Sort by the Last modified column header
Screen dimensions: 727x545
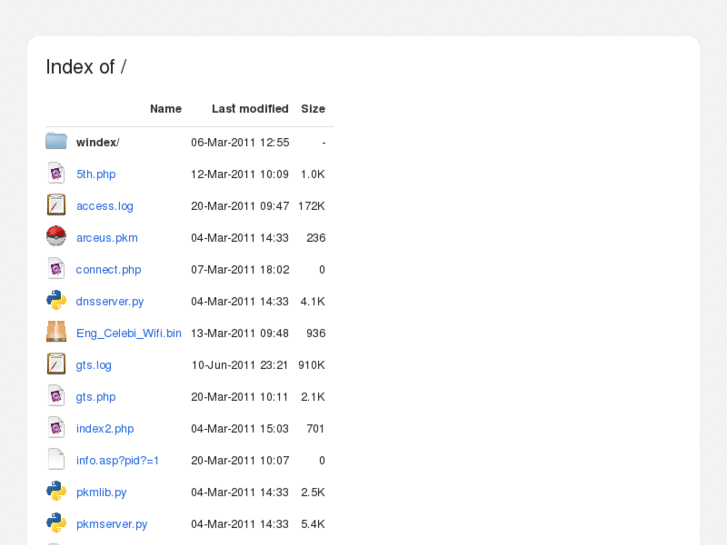click(250, 109)
